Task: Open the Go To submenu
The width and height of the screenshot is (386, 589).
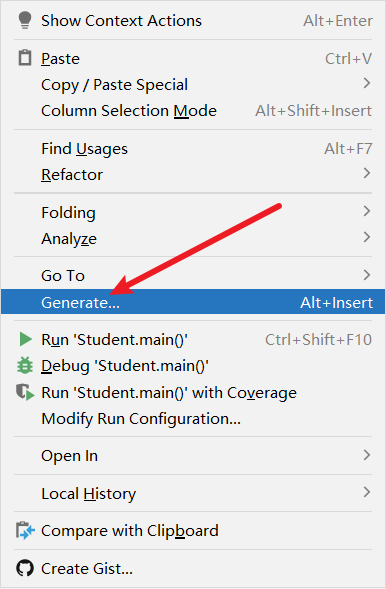Action: (193, 275)
